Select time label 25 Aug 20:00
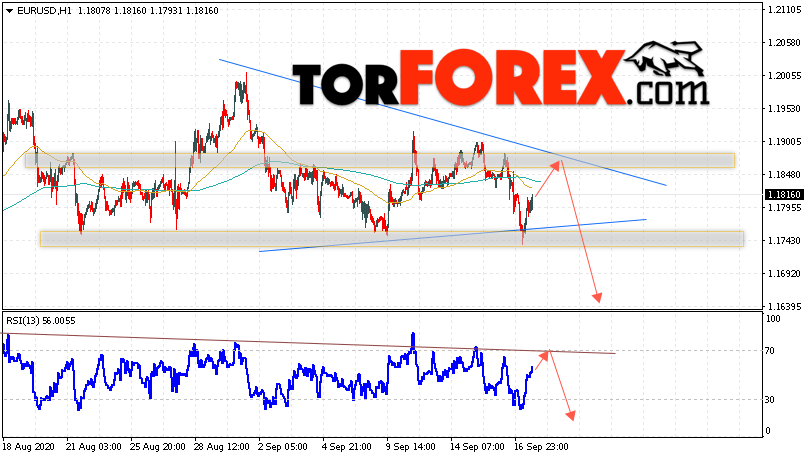 [158, 447]
